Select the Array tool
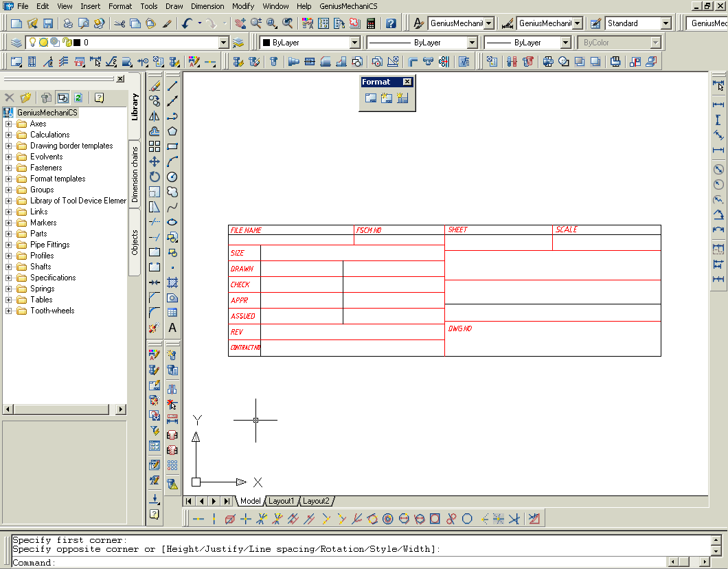Screen dimensions: 728x569 pyautogui.click(x=155, y=146)
